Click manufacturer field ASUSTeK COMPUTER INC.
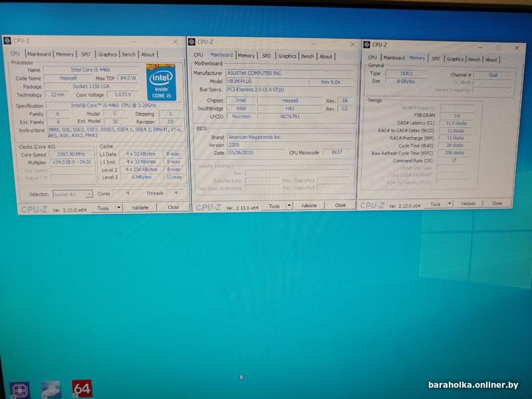Image resolution: width=532 pixels, height=399 pixels. [x=289, y=73]
